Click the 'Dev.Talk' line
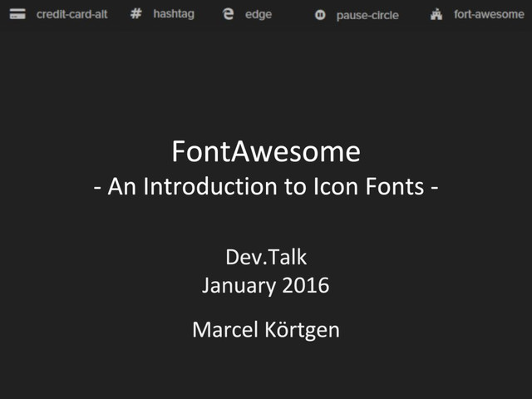This screenshot has height=399, width=532. click(x=266, y=257)
